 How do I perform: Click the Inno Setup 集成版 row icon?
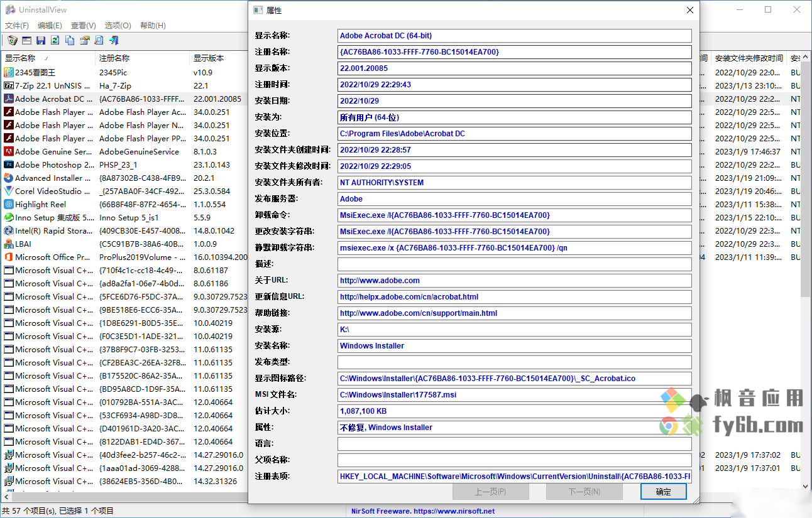click(9, 217)
